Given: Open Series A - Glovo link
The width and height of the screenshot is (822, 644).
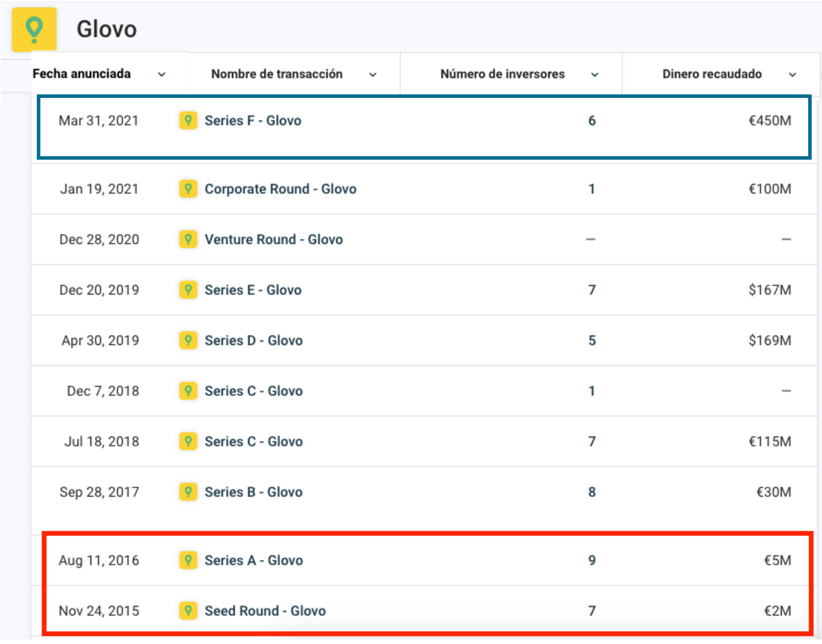Looking at the screenshot, I should [x=254, y=560].
